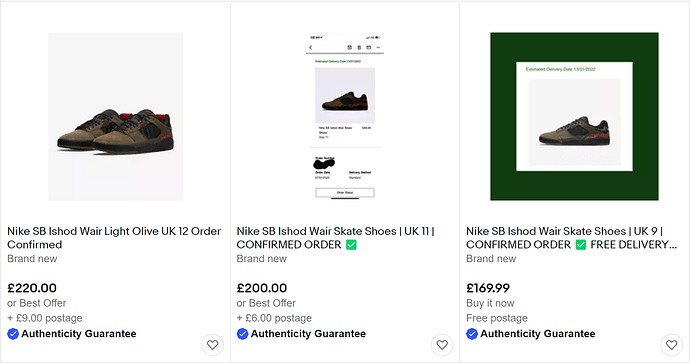Open the Nike SB Ishod Wair UK 9 listing title
This screenshot has height=363, width=690.
pyautogui.click(x=571, y=238)
